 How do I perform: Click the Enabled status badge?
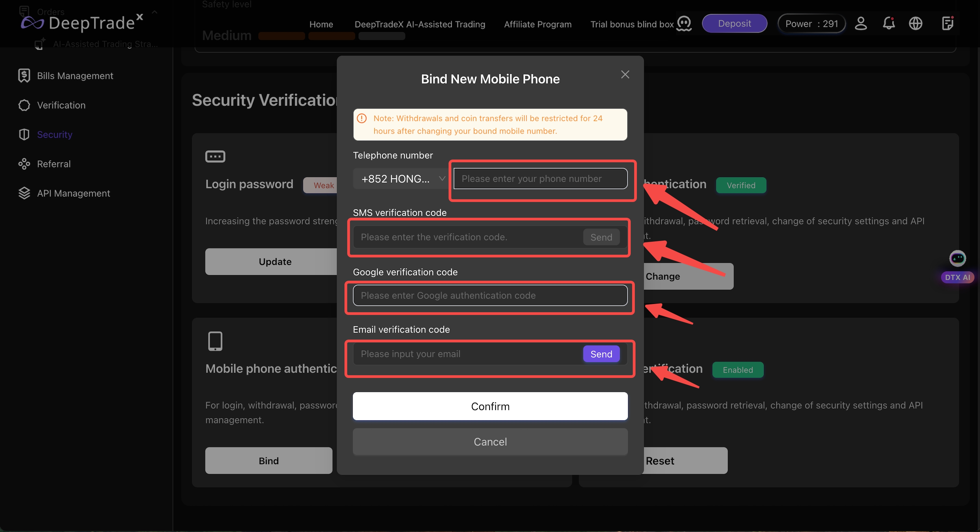pos(738,370)
